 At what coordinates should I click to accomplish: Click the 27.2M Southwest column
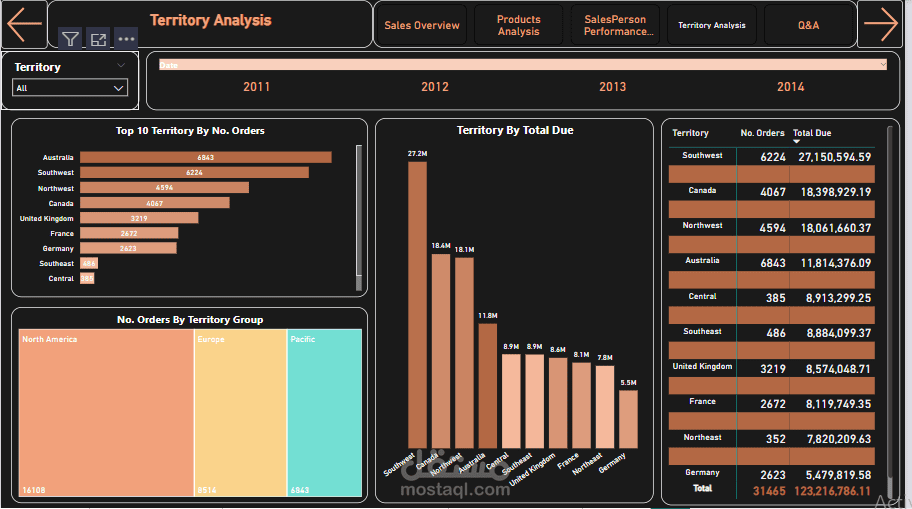[418, 305]
